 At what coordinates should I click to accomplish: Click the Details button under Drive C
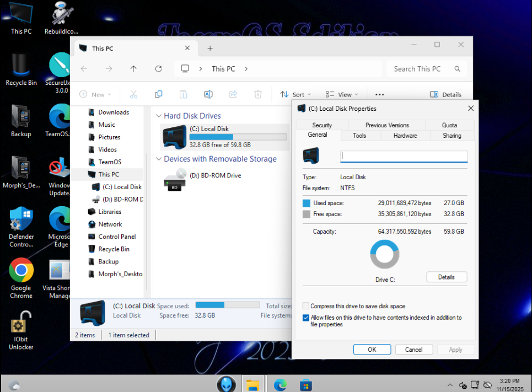[446, 277]
